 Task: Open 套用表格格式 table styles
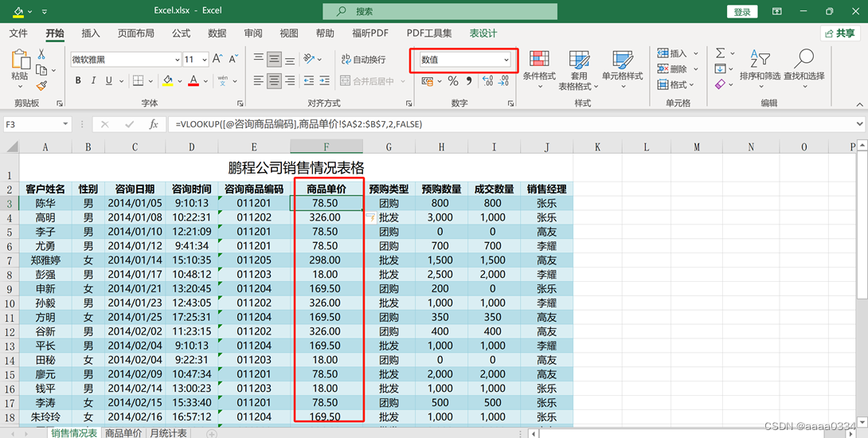578,70
